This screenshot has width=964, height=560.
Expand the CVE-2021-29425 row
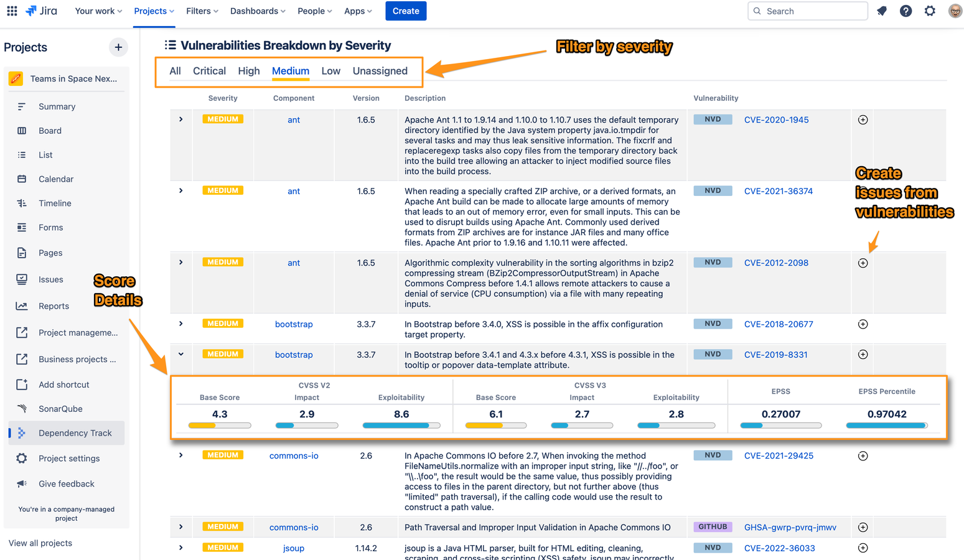[181, 455]
